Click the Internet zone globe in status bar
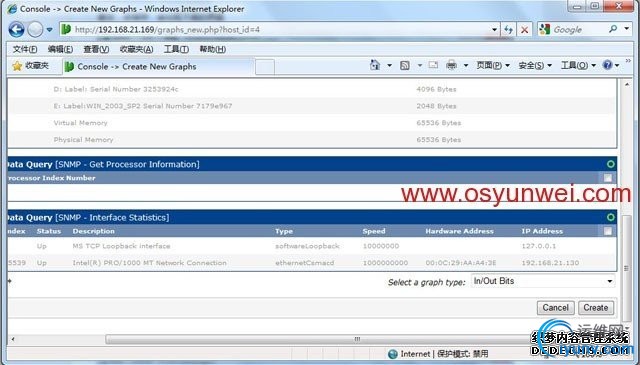The width and height of the screenshot is (640, 365). click(x=393, y=354)
